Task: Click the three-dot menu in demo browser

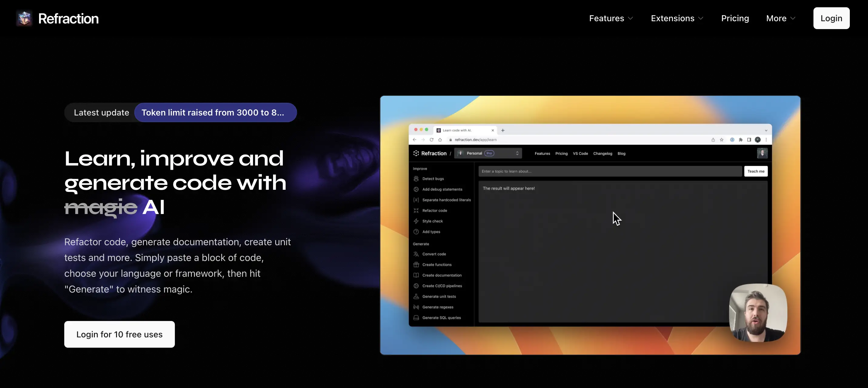Action: pos(766,139)
